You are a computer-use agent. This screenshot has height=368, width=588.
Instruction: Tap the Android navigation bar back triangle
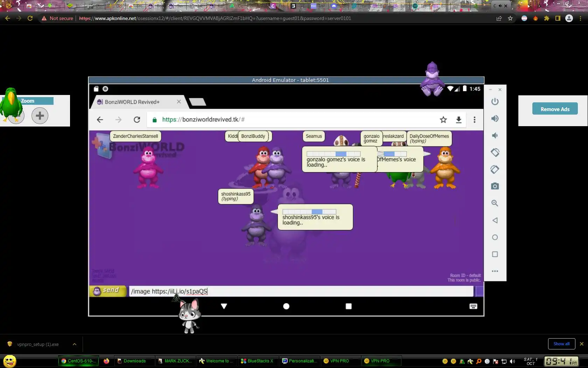[224, 306]
